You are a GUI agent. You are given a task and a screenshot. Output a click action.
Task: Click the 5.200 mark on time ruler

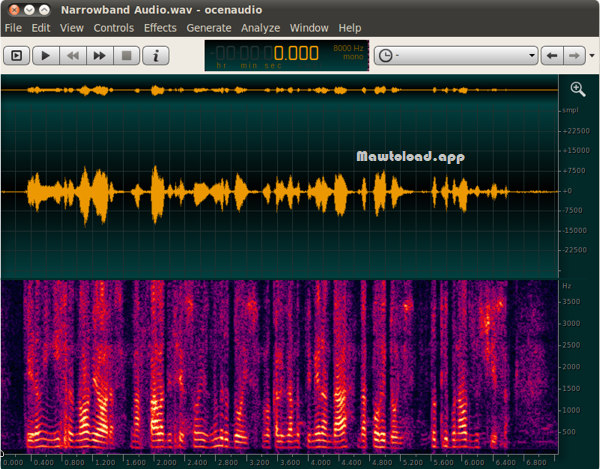point(412,462)
